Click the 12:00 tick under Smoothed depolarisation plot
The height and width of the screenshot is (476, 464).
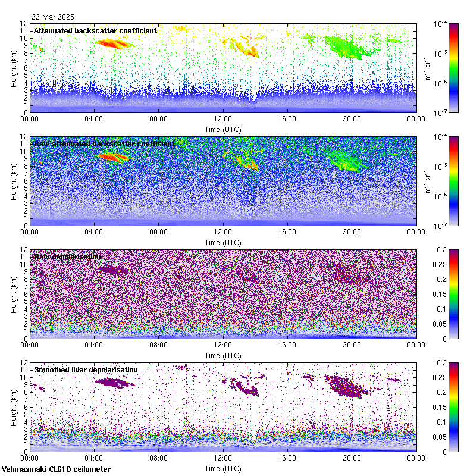coord(222,458)
